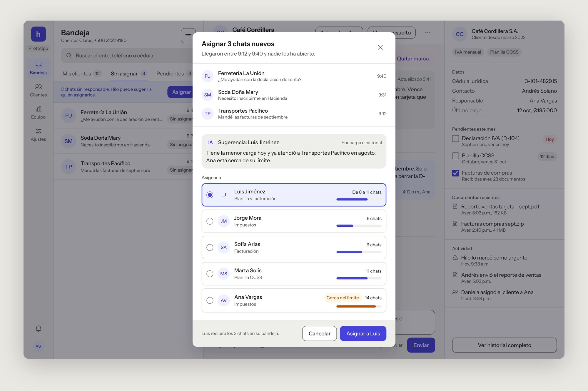Select Marta Solís radio button
Image resolution: width=588 pixels, height=391 pixels.
(x=210, y=274)
